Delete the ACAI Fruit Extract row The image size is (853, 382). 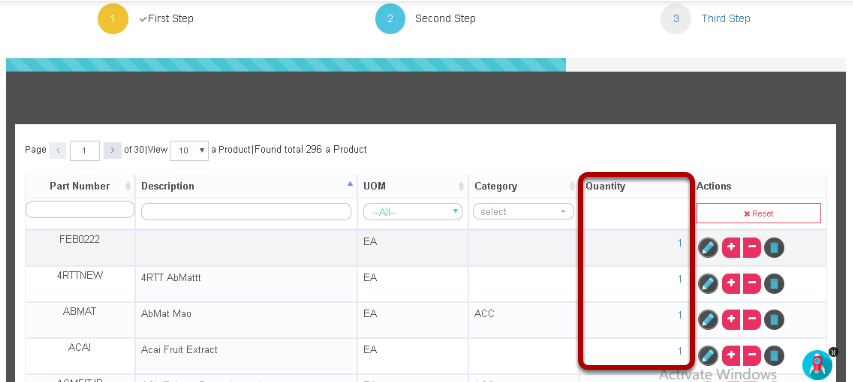(x=774, y=356)
